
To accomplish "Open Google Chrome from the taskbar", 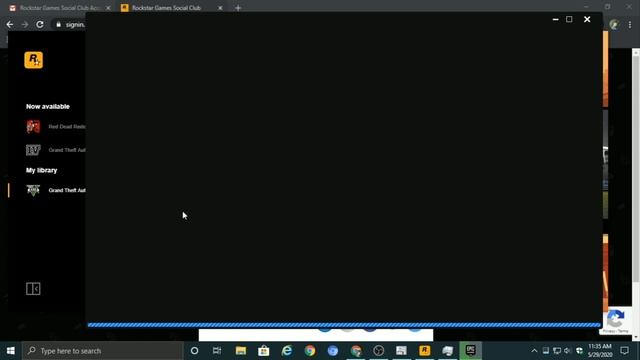I will point(310,351).
